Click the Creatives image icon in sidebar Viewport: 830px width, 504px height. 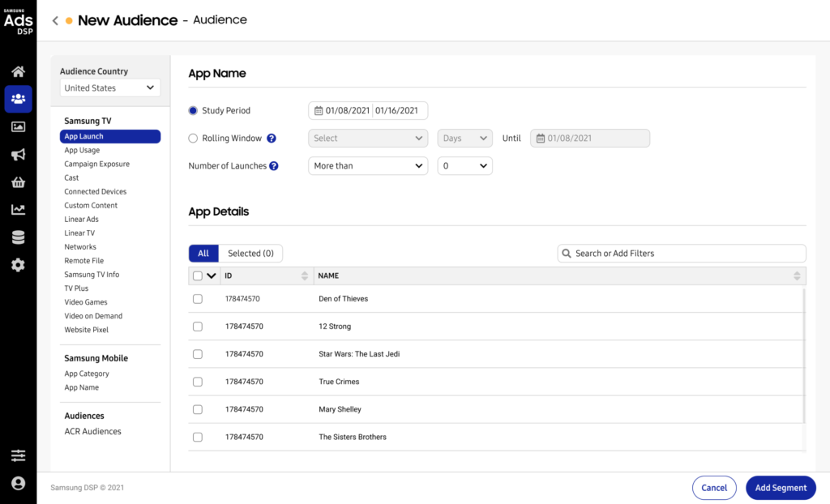click(18, 126)
